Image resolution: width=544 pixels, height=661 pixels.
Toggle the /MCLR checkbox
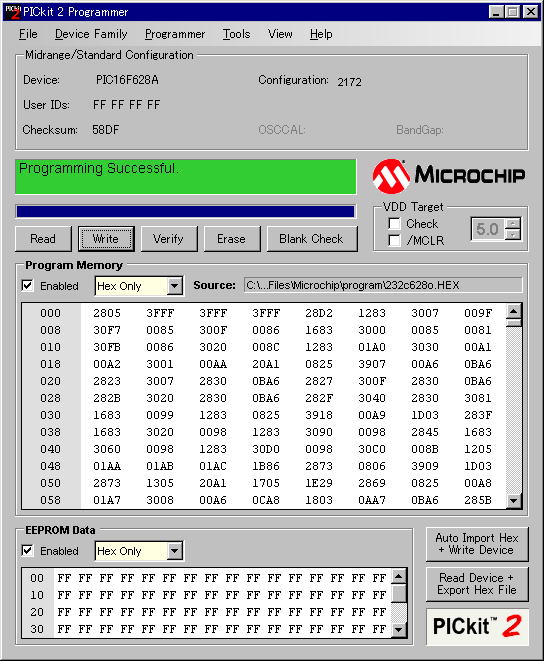click(394, 240)
